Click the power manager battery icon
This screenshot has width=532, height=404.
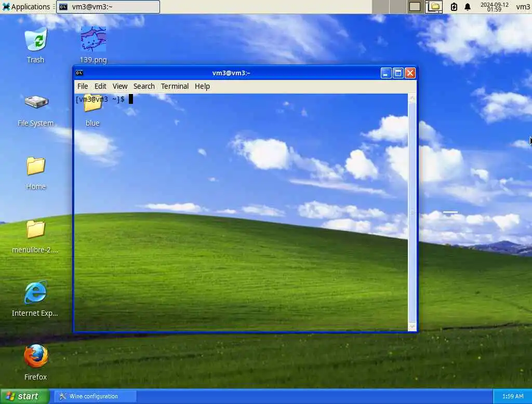pyautogui.click(x=454, y=6)
